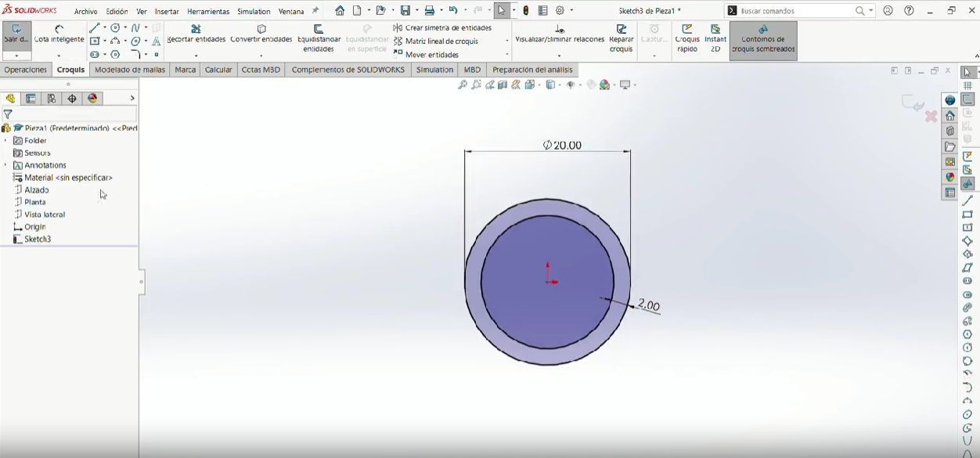Click the 2.00 offset dimension
The width and height of the screenshot is (980, 458).
(649, 305)
